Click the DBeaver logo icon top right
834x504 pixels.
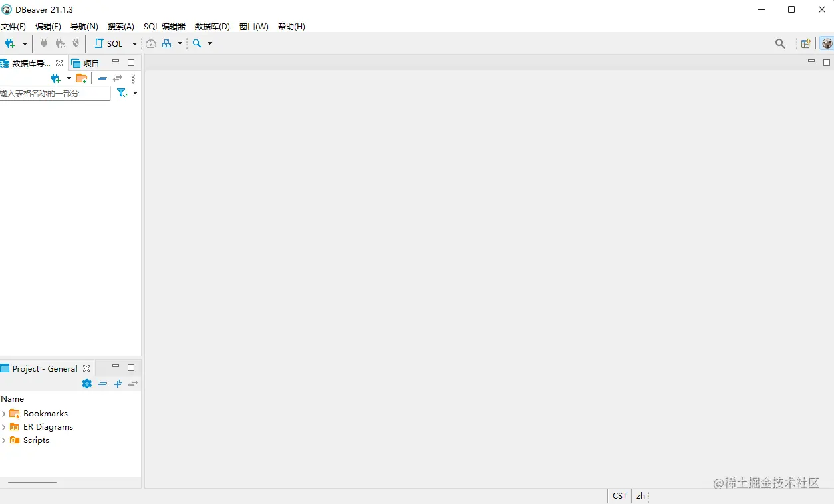coord(827,43)
